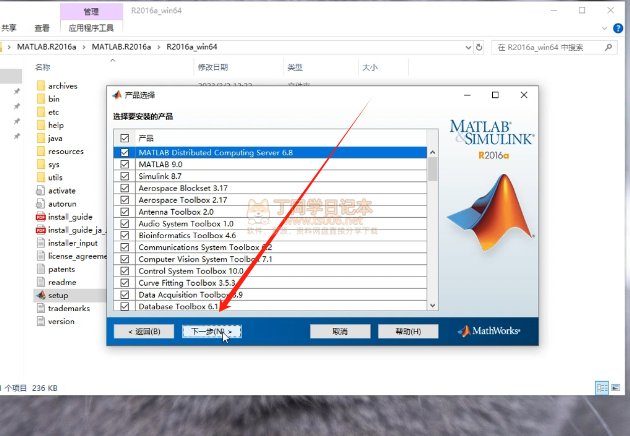630x436 pixels.
Task: Select the install_guide PDF icon
Action: coord(40,216)
